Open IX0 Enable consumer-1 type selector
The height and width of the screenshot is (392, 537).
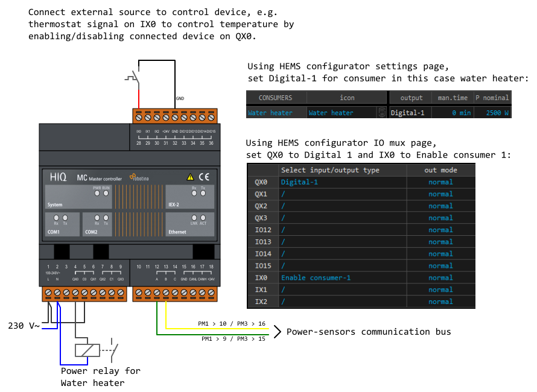coord(342,278)
